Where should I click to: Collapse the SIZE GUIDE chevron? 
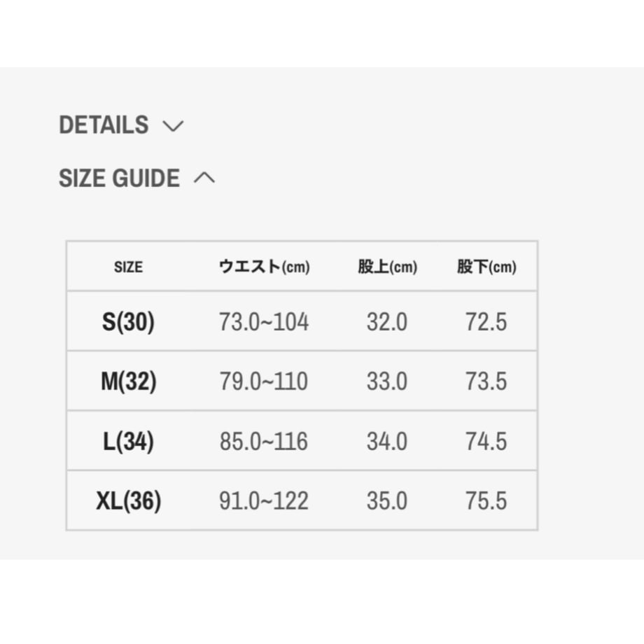(204, 178)
